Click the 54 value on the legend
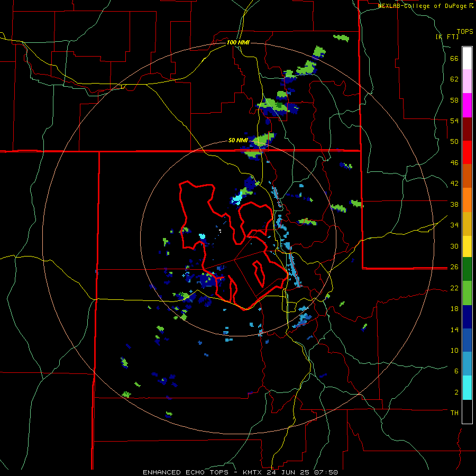 point(454,121)
